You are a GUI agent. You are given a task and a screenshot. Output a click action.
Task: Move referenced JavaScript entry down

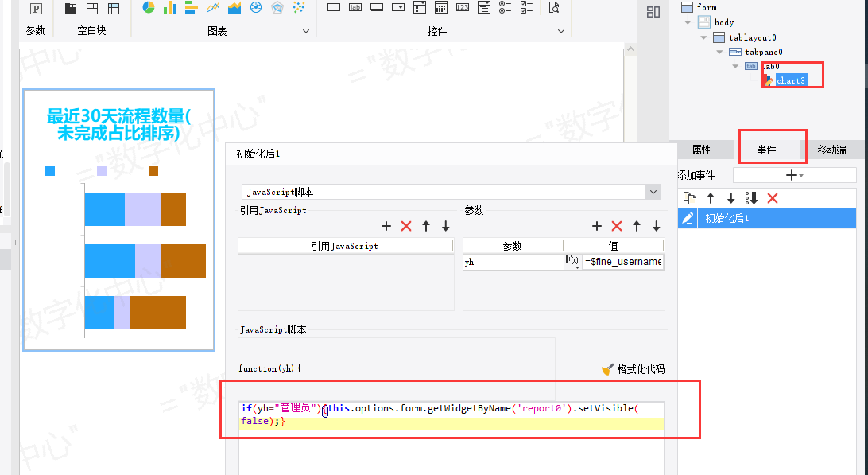(446, 226)
